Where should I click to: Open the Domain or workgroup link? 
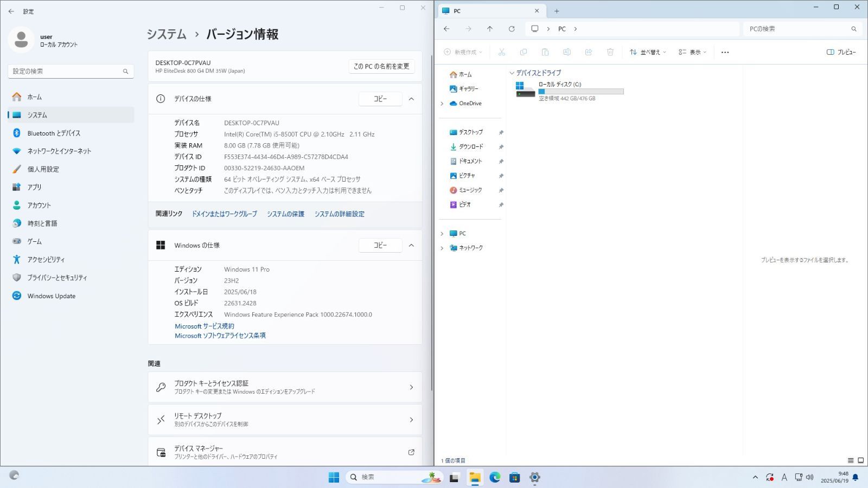tap(224, 214)
